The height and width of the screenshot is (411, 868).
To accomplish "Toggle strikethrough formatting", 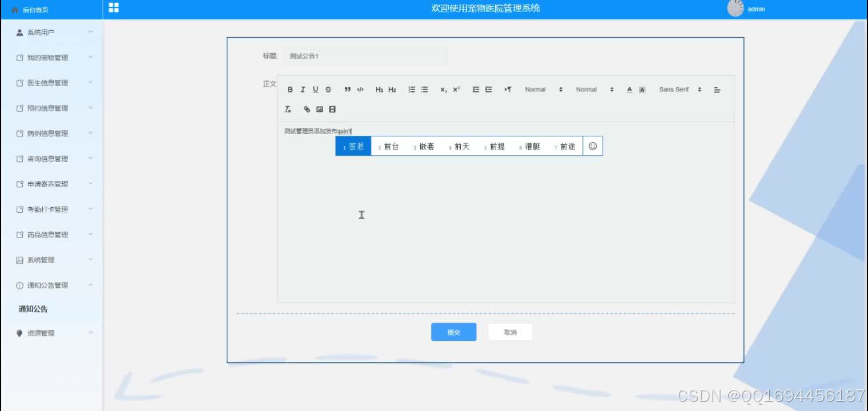I will 328,90.
